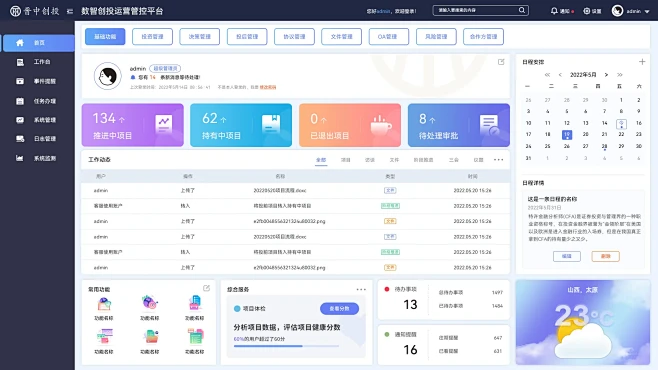
Task: Open the last bottom-row shortcut in 常用功能
Action: tap(195, 336)
